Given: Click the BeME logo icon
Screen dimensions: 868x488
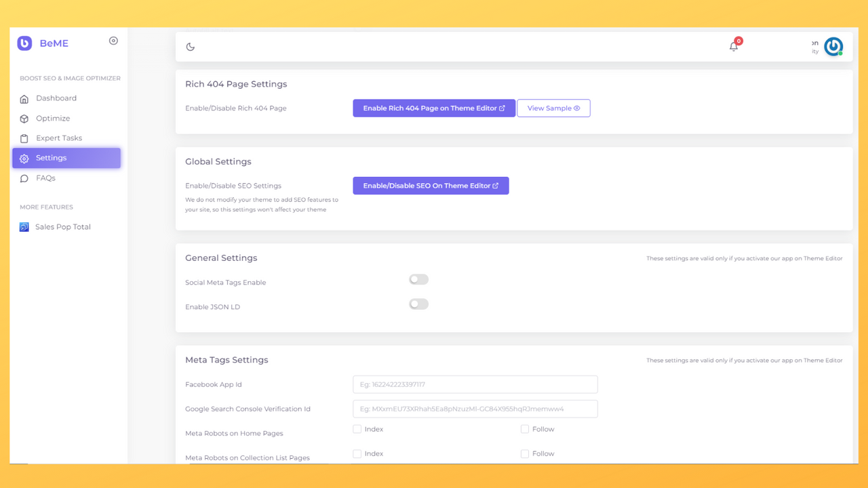Looking at the screenshot, I should tap(24, 43).
